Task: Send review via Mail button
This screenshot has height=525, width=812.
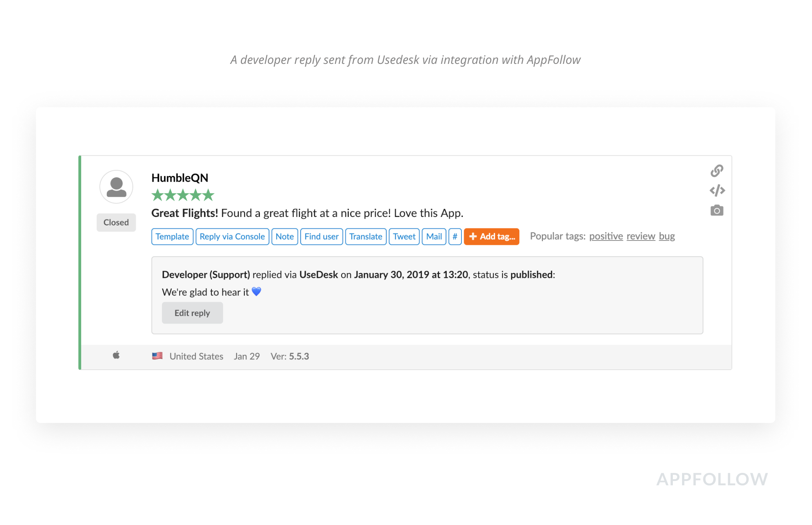Action: [434, 237]
